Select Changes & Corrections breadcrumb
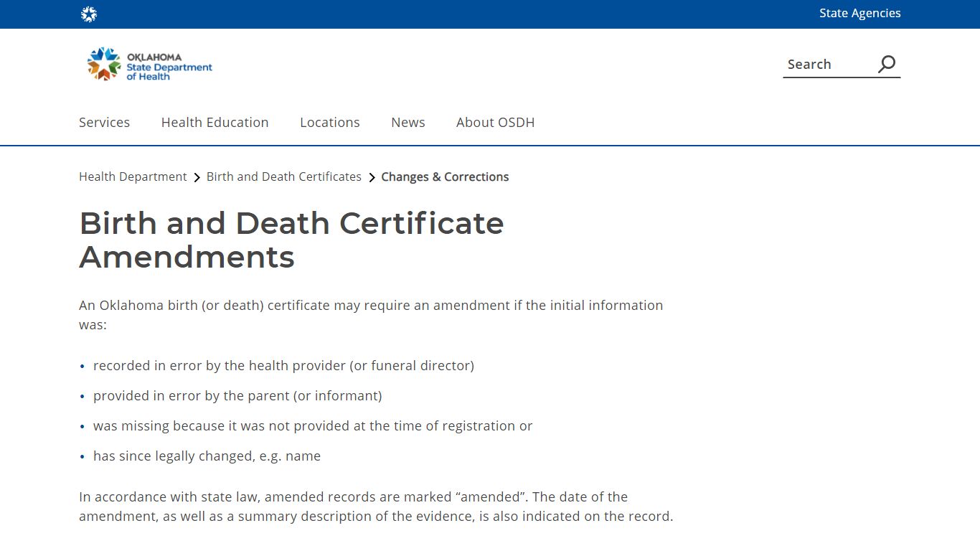980x551 pixels. 445,176
